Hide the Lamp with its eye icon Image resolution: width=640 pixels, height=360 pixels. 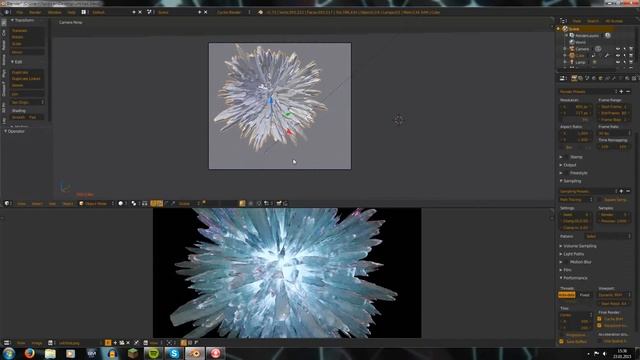(x=618, y=62)
